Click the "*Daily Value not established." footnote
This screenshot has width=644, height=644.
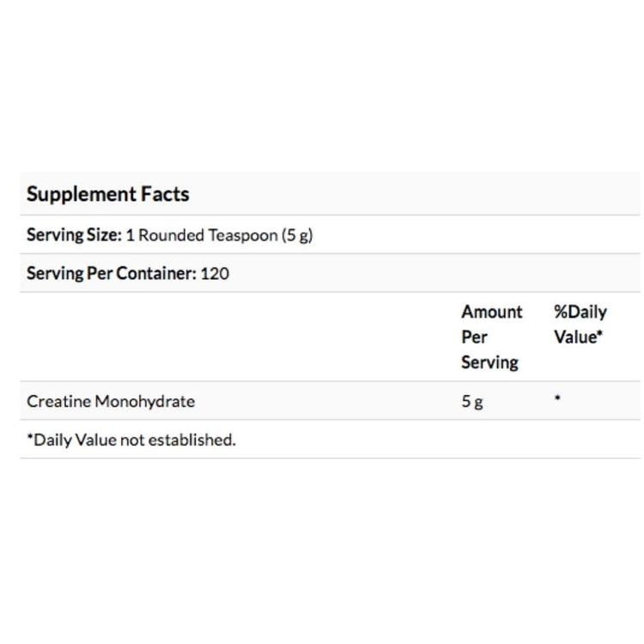pos(131,440)
